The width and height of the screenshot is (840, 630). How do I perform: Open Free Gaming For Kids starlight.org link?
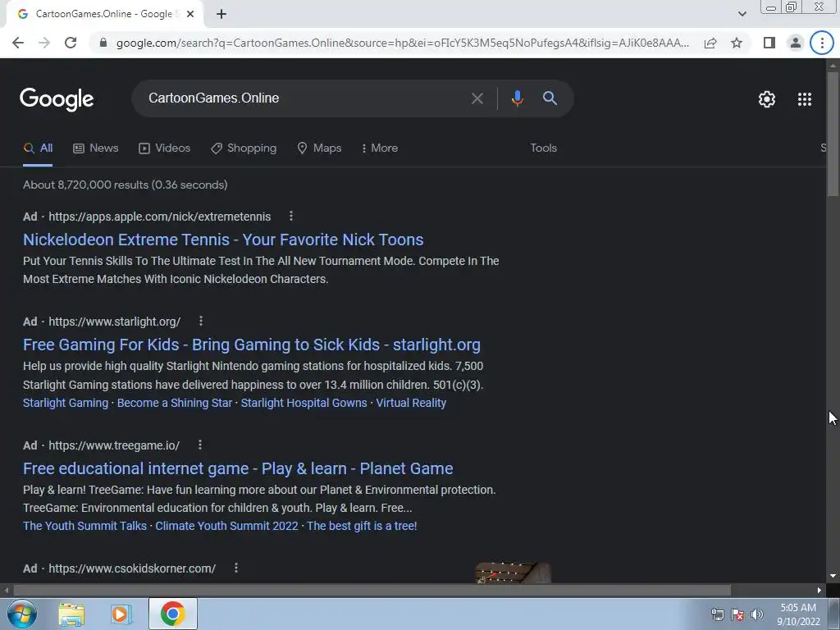(251, 345)
